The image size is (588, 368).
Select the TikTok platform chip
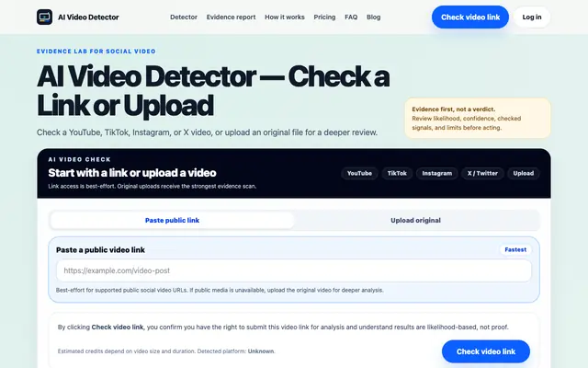click(x=397, y=173)
